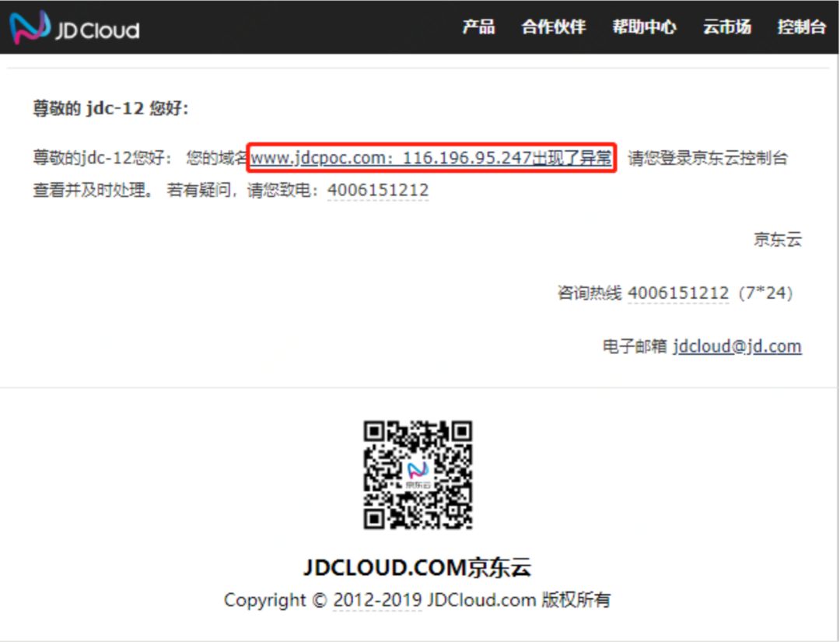Viewport: 840px width, 642px height.
Task: Open the 控制台 console link
Action: click(801, 26)
